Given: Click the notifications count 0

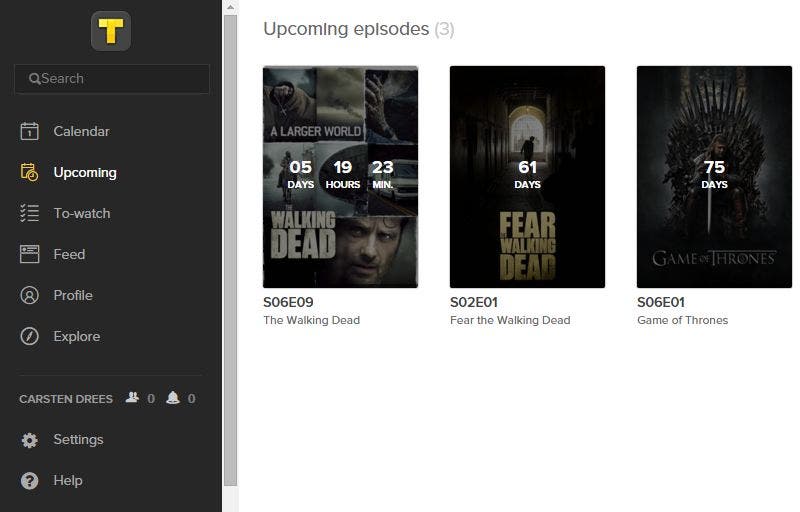Looking at the screenshot, I should [191, 399].
